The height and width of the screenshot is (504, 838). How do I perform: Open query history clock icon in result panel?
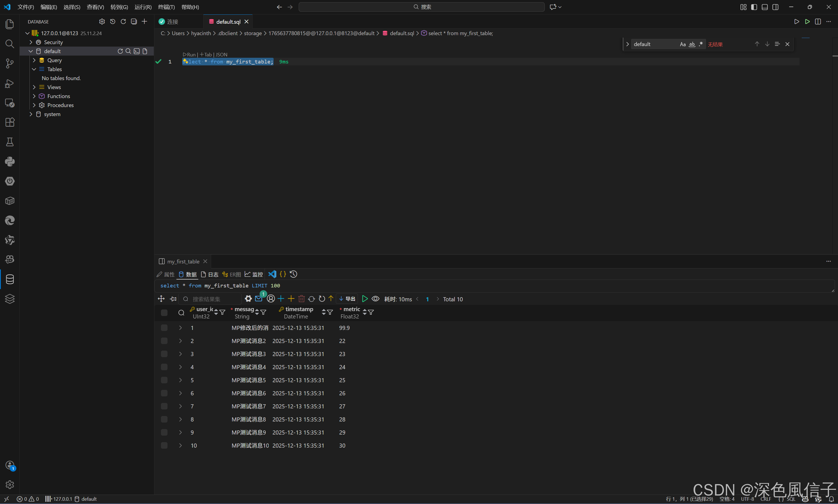(x=294, y=274)
